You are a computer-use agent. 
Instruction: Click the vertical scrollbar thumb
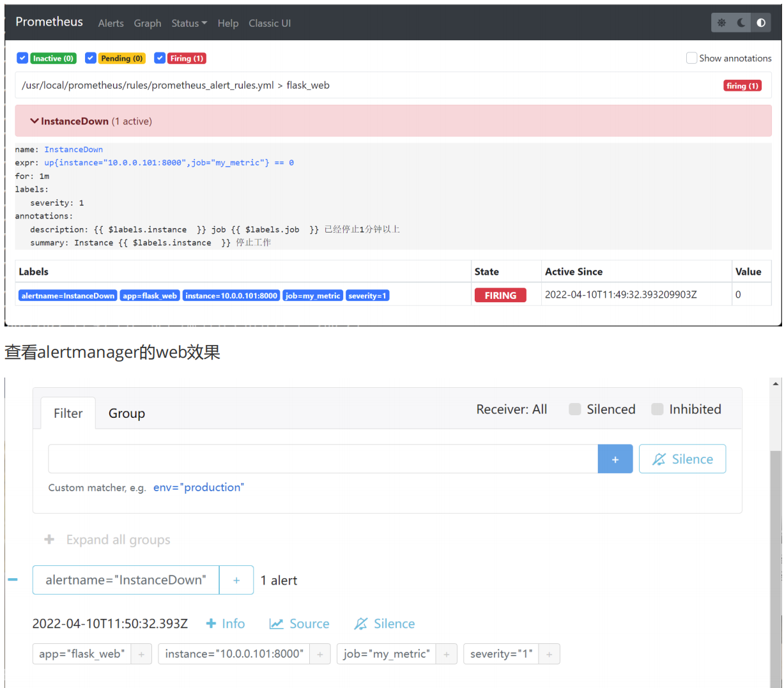[x=776, y=569]
